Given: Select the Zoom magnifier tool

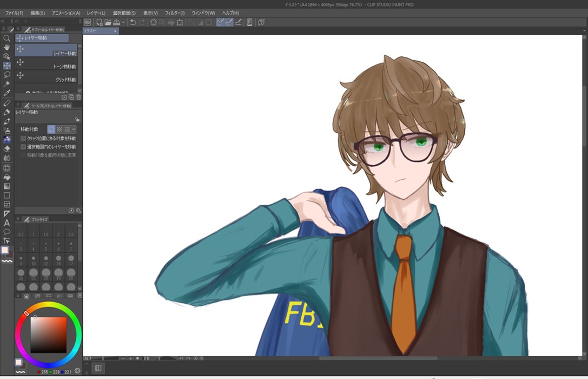Looking at the screenshot, I should click(x=6, y=38).
